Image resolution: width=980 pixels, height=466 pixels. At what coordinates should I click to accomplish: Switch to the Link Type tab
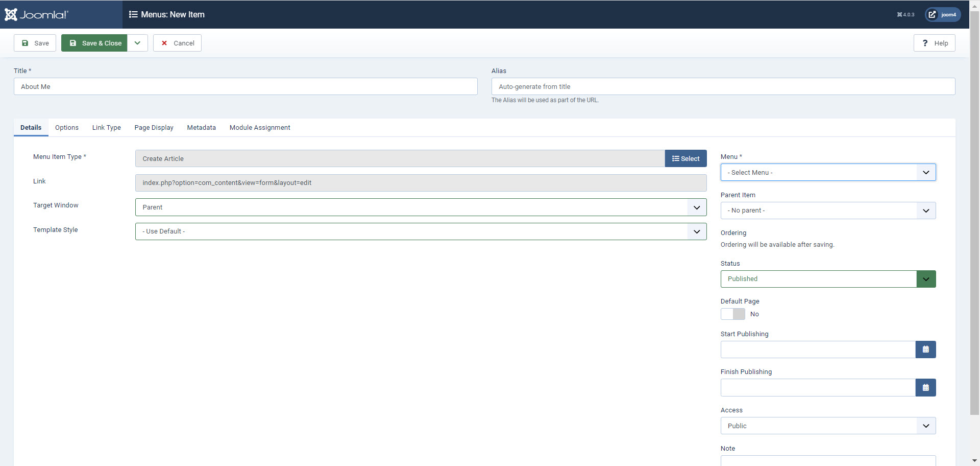(x=106, y=128)
